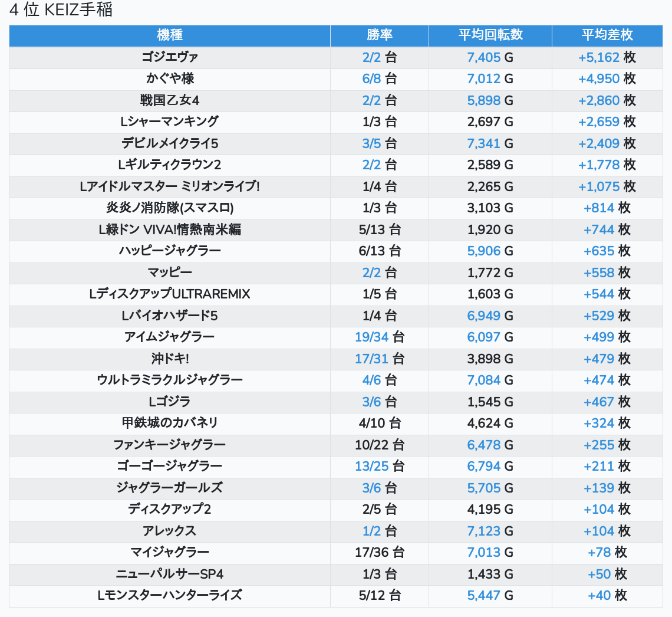The height and width of the screenshot is (617, 672).
Task: Select the アレックス machine name
Action: click(x=170, y=531)
